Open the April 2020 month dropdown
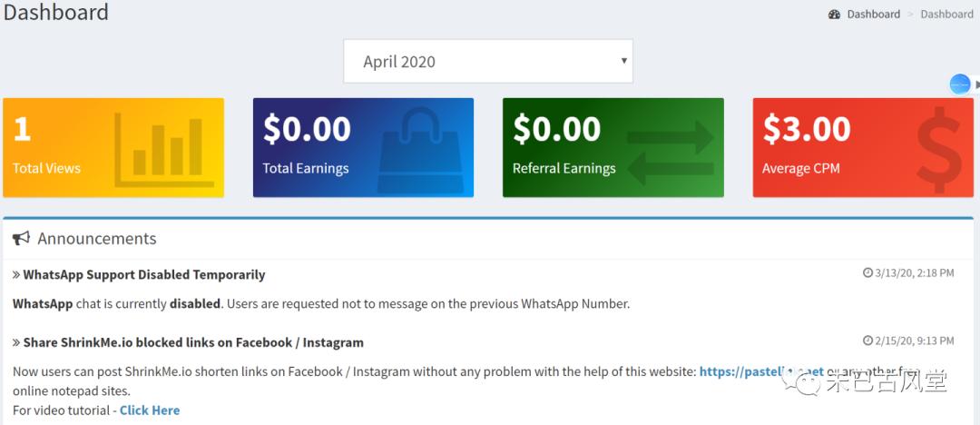The image size is (980, 425). [x=488, y=62]
